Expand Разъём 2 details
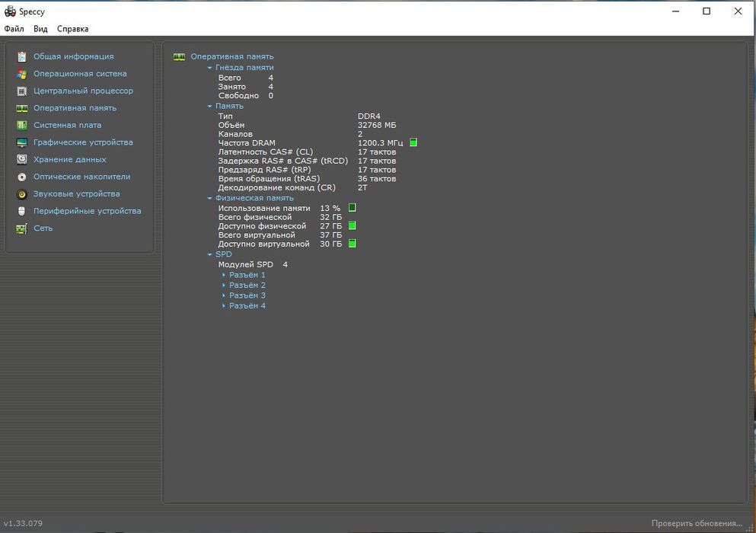The width and height of the screenshot is (756, 533). point(224,285)
